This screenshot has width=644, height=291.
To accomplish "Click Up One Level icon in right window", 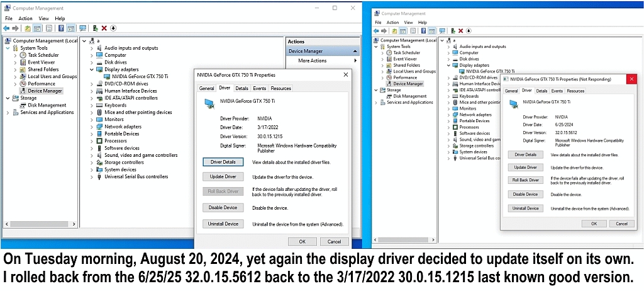I will tap(395, 31).
